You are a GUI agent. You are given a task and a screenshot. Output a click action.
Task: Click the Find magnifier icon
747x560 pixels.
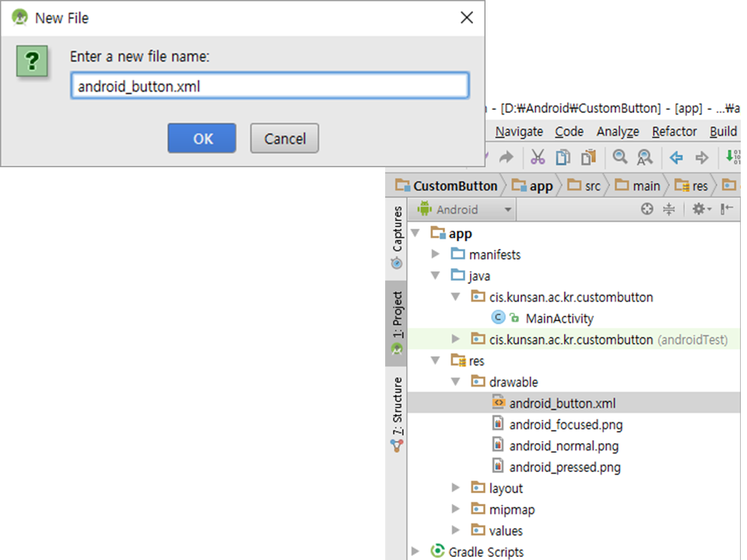click(619, 157)
